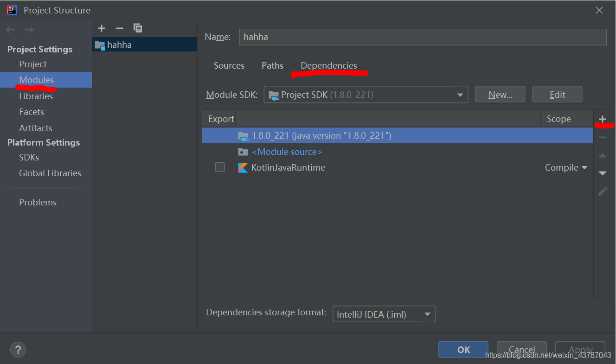Image resolution: width=616 pixels, height=364 pixels.
Task: Toggle Export checkbox for KotlinJavaRuntime
Action: pos(220,167)
